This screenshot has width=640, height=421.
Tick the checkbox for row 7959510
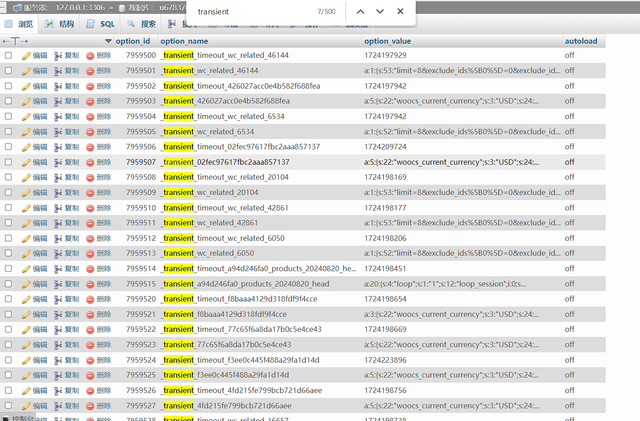[x=8, y=207]
